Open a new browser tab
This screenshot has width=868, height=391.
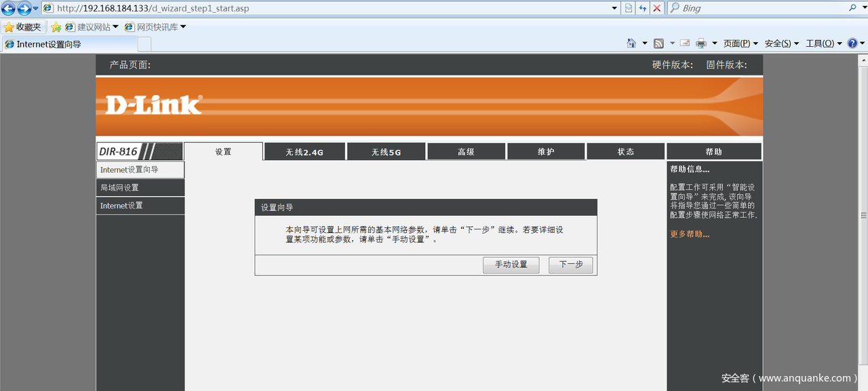tap(144, 44)
